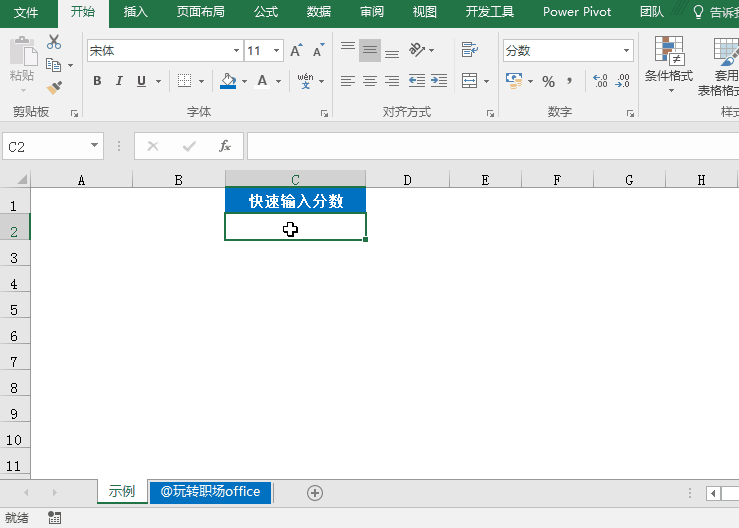Click the increase font size icon
739x528 pixels.
296,50
